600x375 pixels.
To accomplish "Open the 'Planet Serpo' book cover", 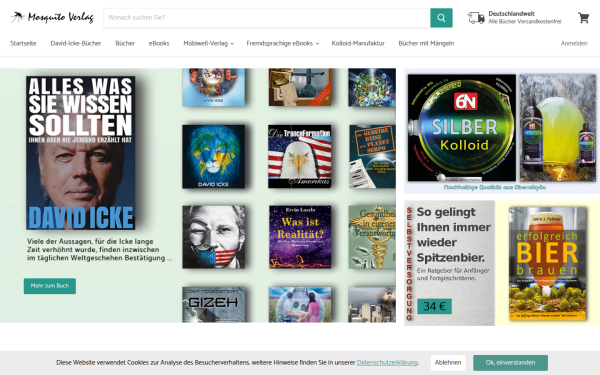I will point(372,157).
